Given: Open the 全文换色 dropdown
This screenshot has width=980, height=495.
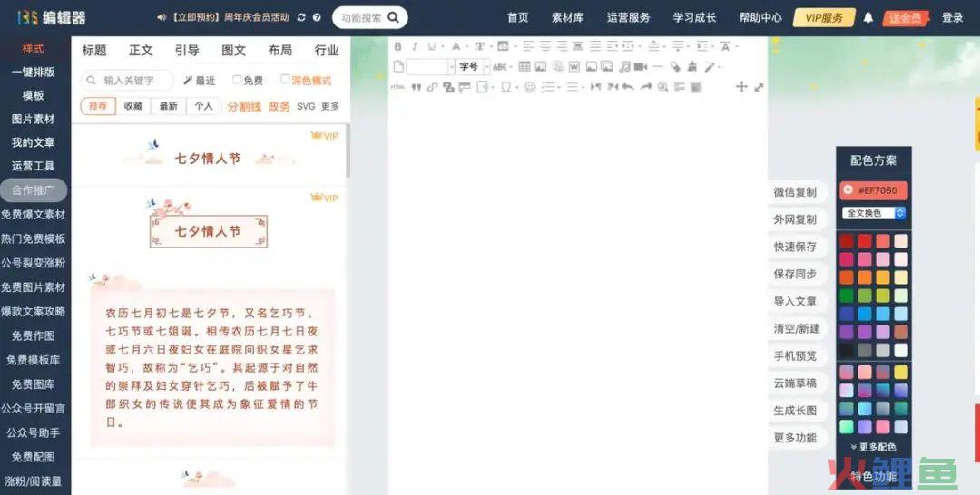Looking at the screenshot, I should (x=874, y=213).
